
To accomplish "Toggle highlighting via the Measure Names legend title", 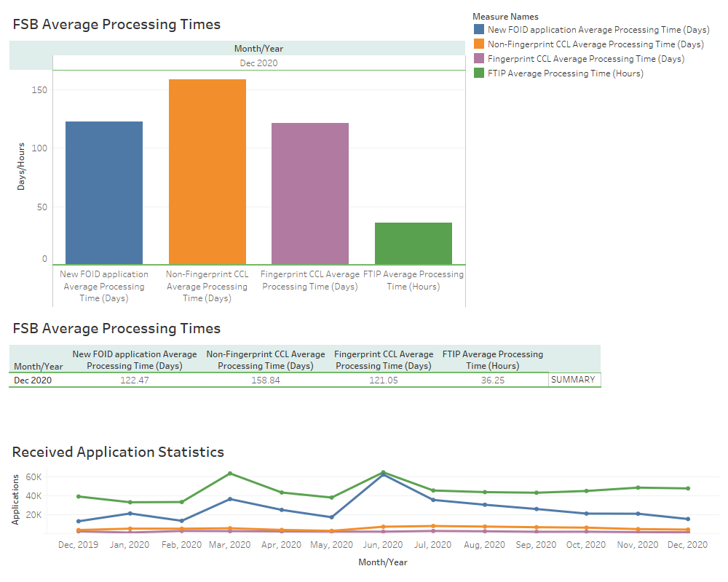I will pos(503,16).
